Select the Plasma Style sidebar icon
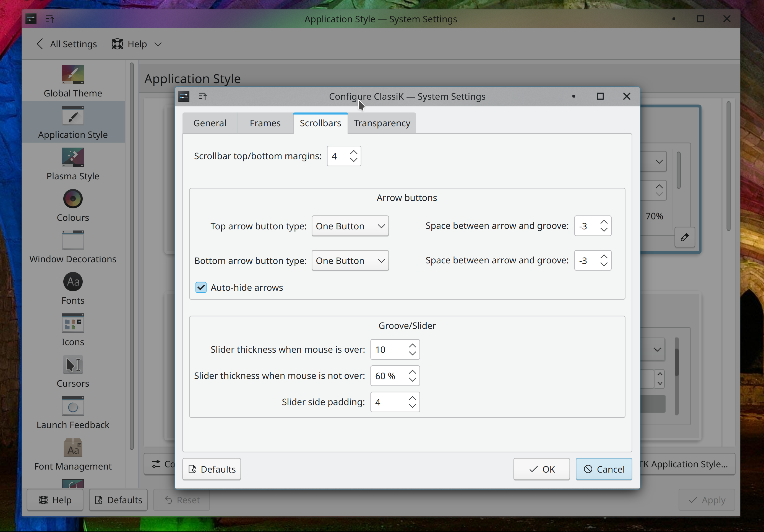This screenshot has height=532, width=764. pos(72,157)
